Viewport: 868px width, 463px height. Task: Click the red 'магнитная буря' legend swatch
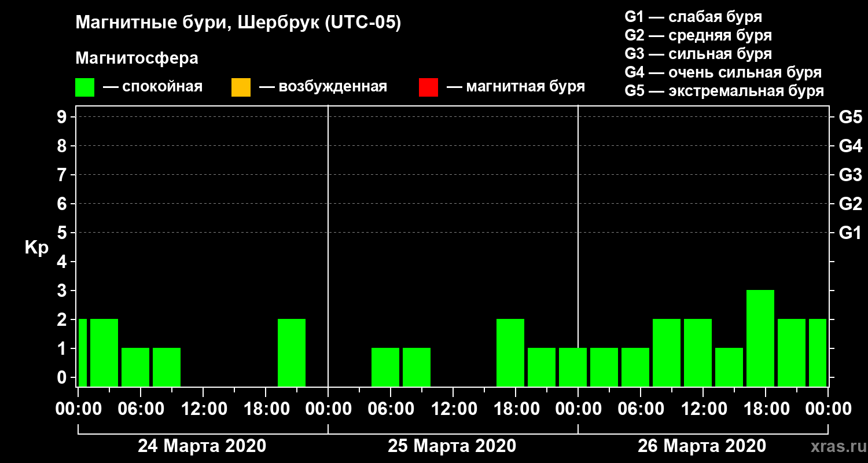(x=428, y=87)
